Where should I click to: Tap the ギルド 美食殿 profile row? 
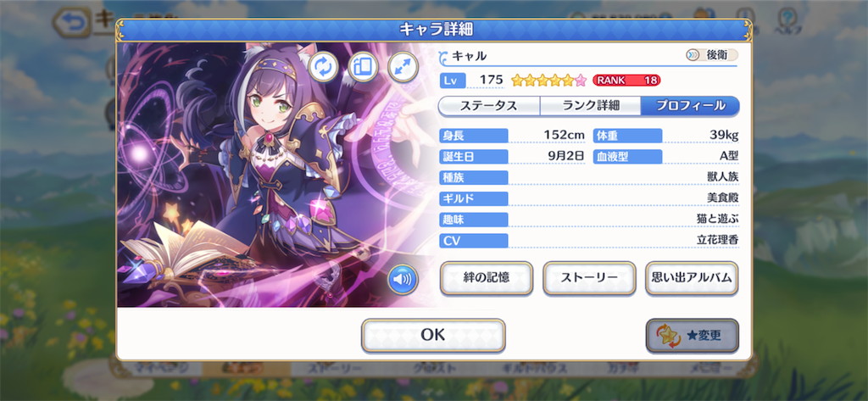click(x=589, y=198)
